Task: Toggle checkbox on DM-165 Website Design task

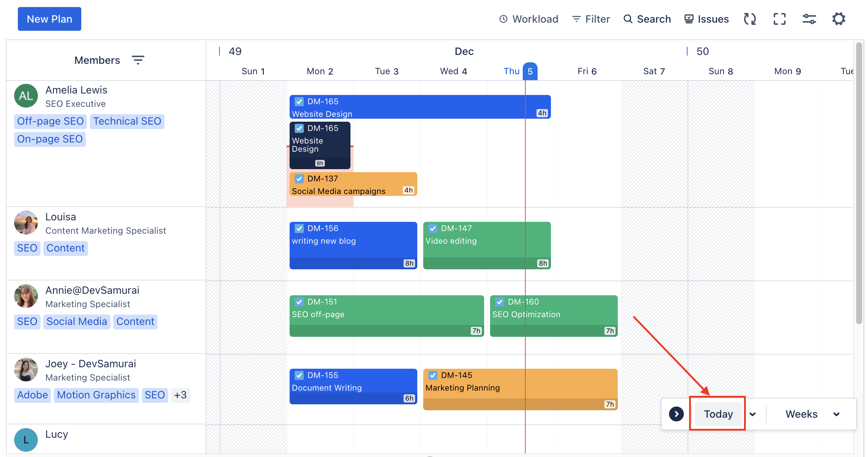Action: click(299, 102)
